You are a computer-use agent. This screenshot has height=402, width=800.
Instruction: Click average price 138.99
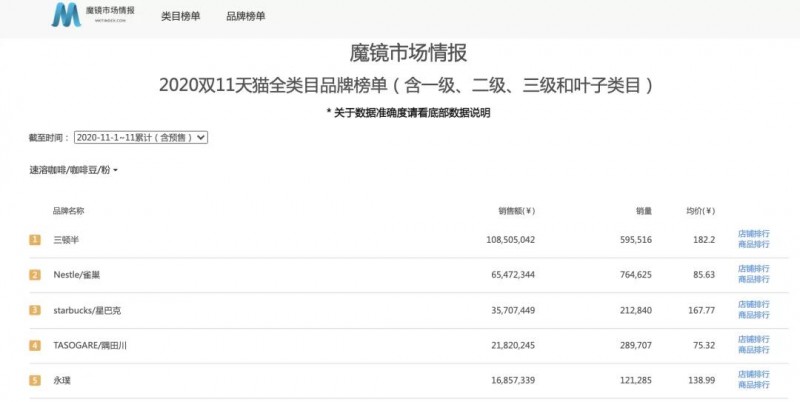point(702,381)
